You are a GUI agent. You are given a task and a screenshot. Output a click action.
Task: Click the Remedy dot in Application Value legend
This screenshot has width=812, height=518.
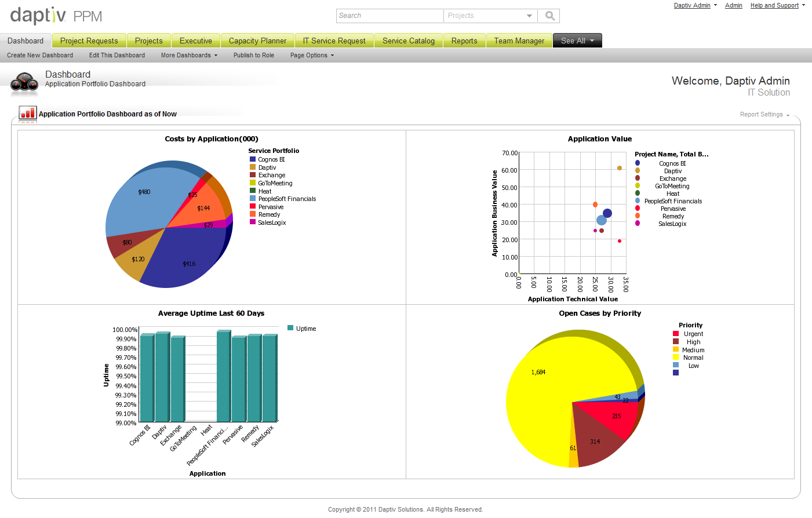click(x=638, y=216)
